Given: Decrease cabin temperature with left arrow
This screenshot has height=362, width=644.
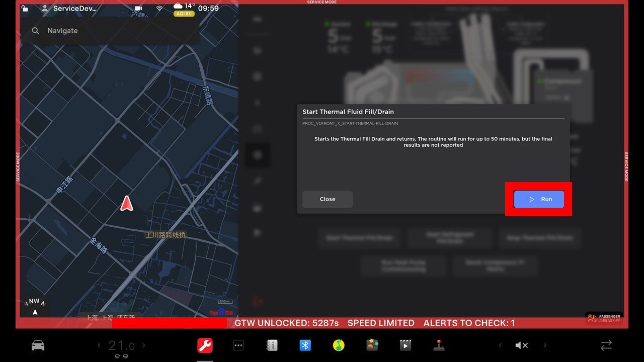Looking at the screenshot, I should tap(99, 345).
